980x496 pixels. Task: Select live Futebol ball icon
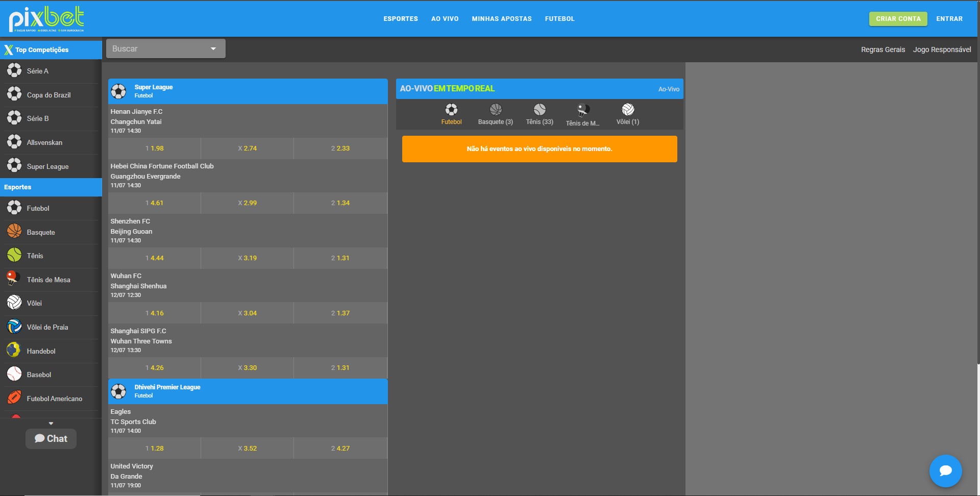click(x=451, y=109)
